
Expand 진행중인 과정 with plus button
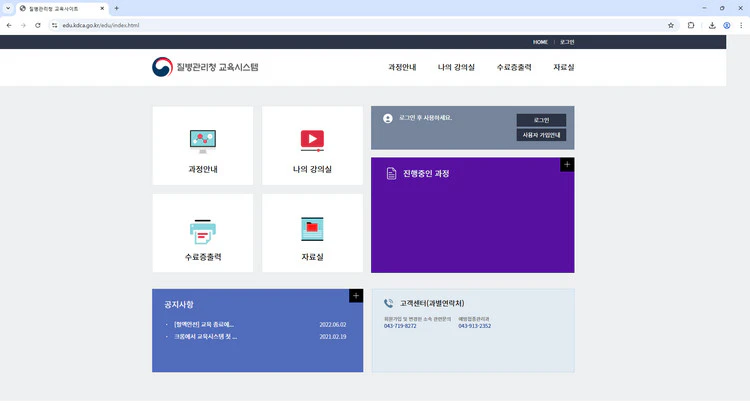point(567,164)
